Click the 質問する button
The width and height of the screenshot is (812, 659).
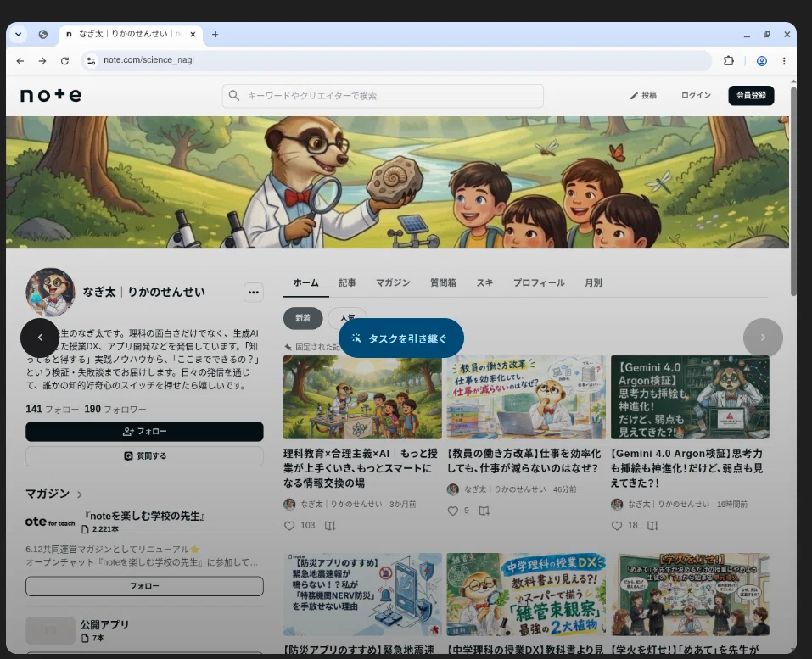[144, 456]
